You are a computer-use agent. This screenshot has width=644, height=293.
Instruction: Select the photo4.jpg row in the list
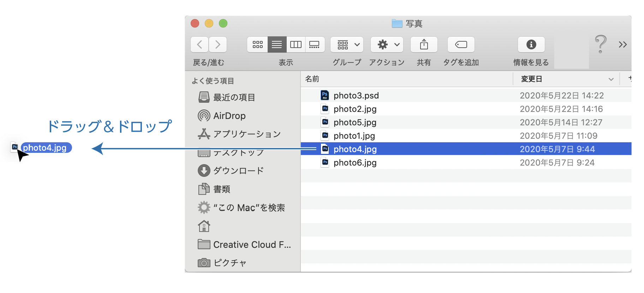click(x=466, y=149)
